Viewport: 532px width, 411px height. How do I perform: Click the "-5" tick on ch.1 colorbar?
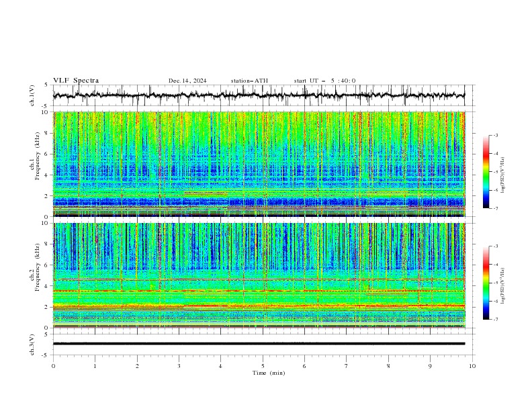(495, 173)
